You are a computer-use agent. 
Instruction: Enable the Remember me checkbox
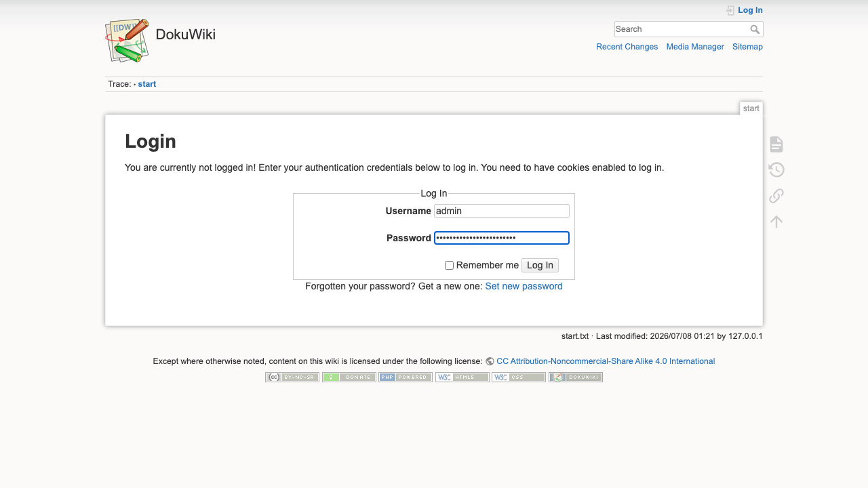(449, 265)
